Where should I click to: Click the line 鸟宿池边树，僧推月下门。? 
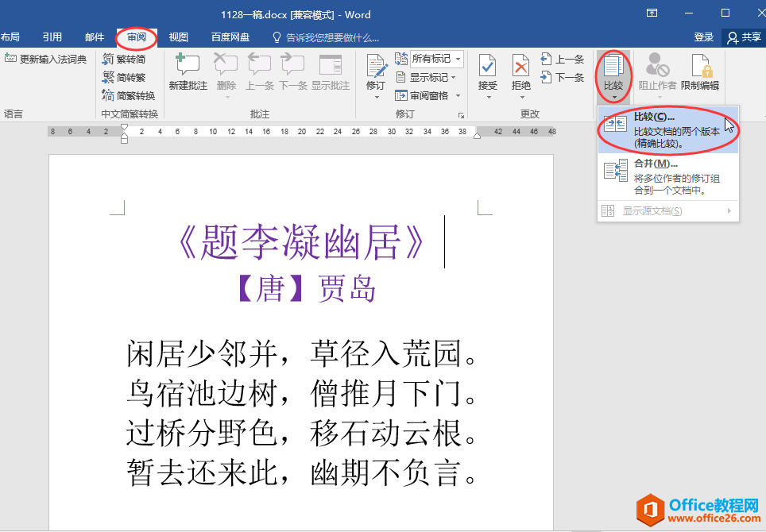[x=301, y=393]
